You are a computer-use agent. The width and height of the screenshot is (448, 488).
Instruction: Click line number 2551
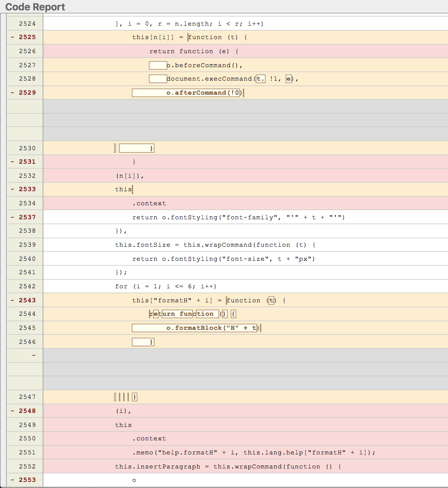pos(27,453)
